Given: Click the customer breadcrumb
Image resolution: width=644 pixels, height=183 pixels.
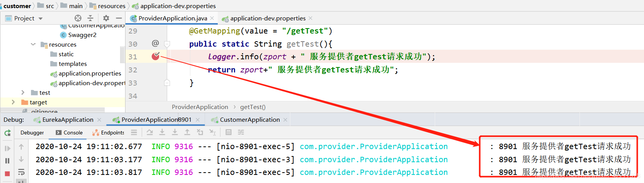Looking at the screenshot, I should [x=17, y=6].
